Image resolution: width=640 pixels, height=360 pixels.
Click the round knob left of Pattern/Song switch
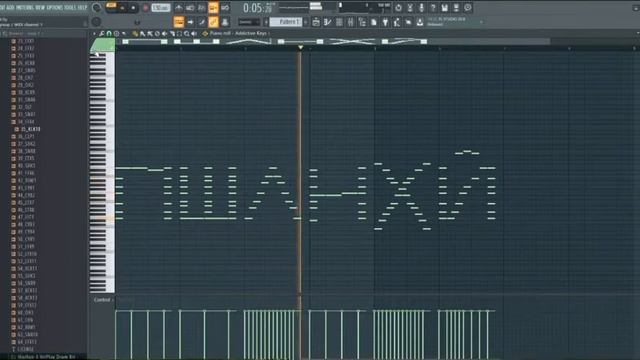(x=96, y=7)
